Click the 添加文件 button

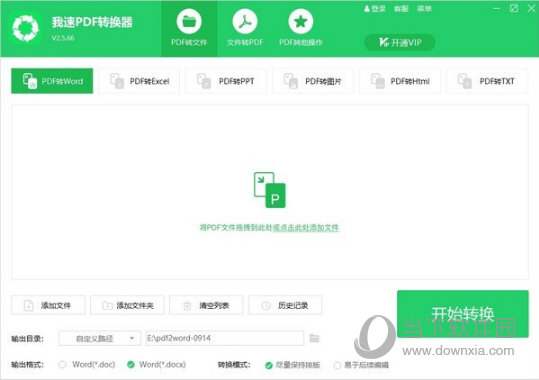tap(48, 305)
